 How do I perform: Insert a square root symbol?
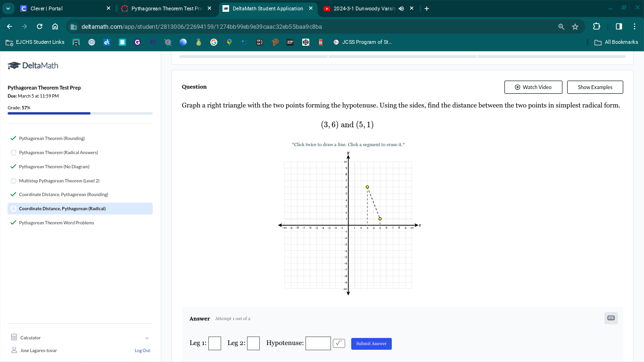click(x=339, y=344)
